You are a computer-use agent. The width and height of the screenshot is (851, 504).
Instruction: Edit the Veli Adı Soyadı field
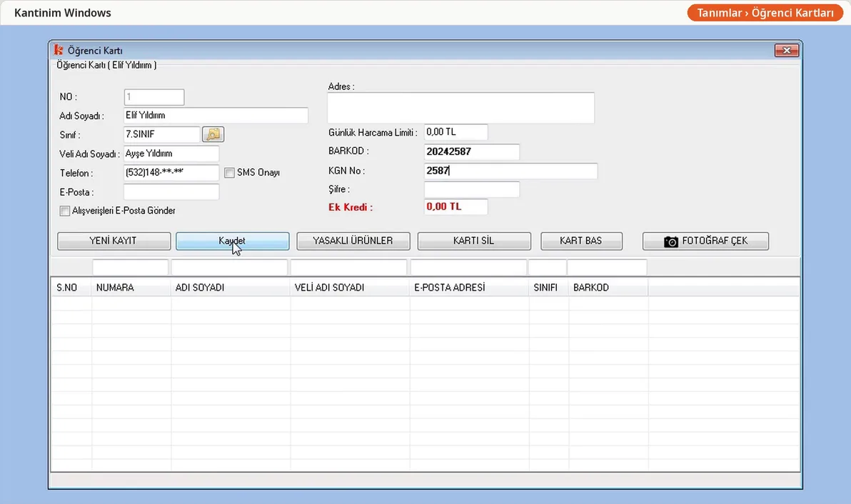pyautogui.click(x=171, y=153)
